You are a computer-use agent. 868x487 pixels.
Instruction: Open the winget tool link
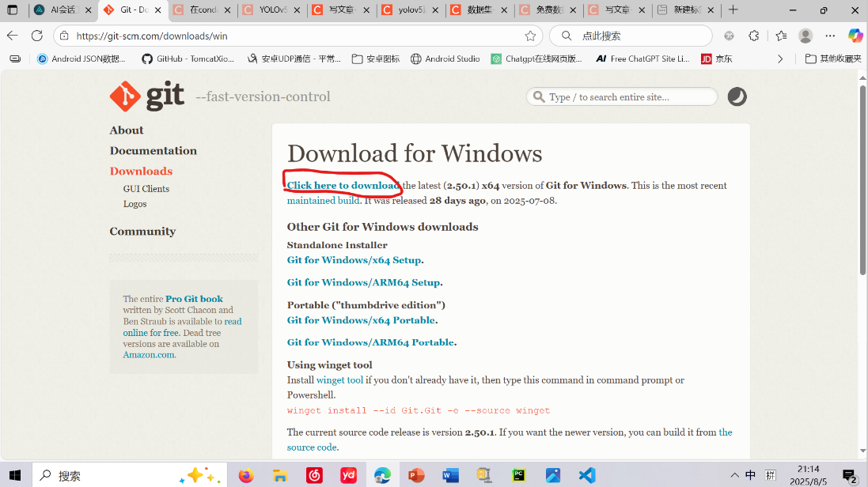pos(339,380)
